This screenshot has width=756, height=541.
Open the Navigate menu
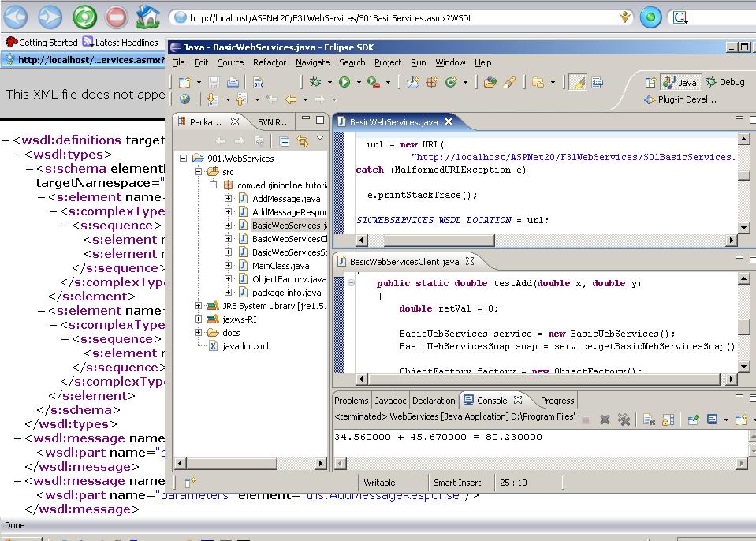tap(312, 62)
